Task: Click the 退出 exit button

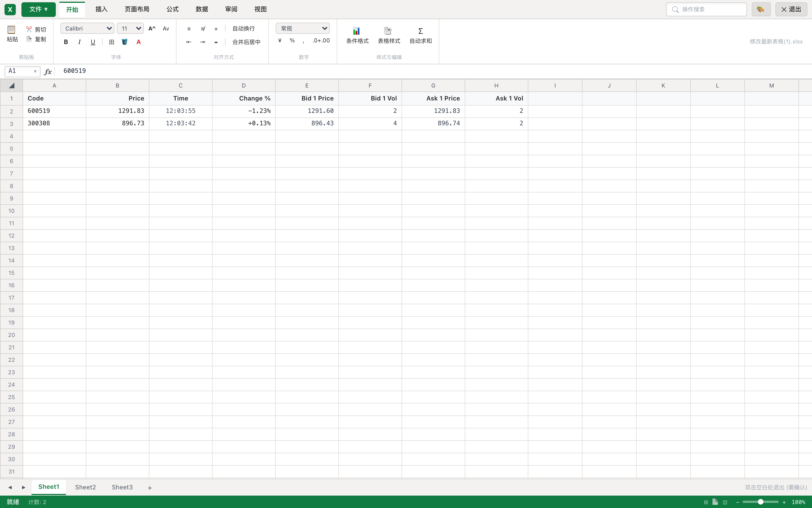Action: coord(791,9)
